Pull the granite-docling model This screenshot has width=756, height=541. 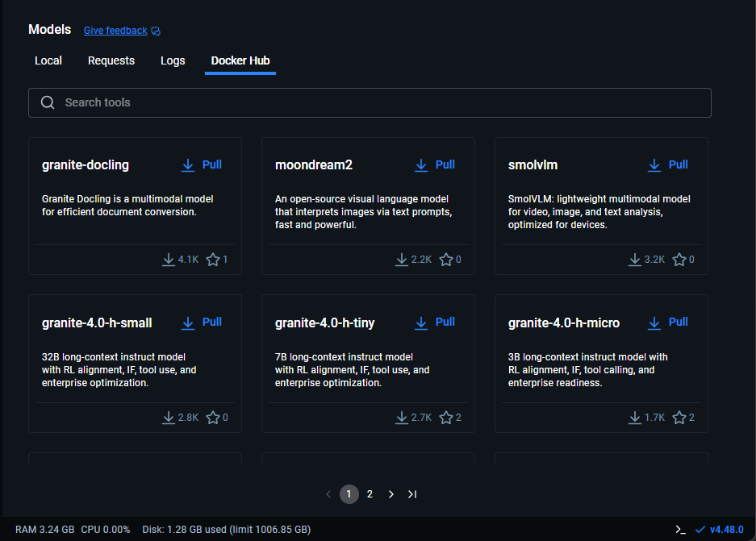coord(202,164)
